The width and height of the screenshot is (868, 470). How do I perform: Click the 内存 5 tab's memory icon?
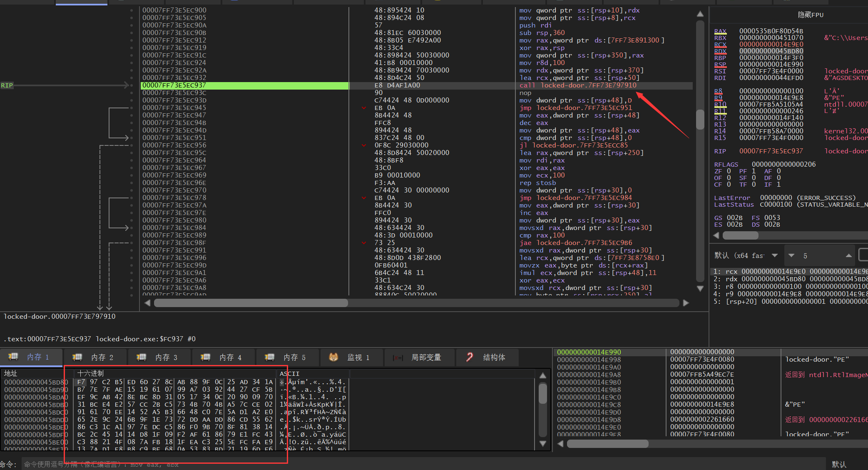(270, 357)
